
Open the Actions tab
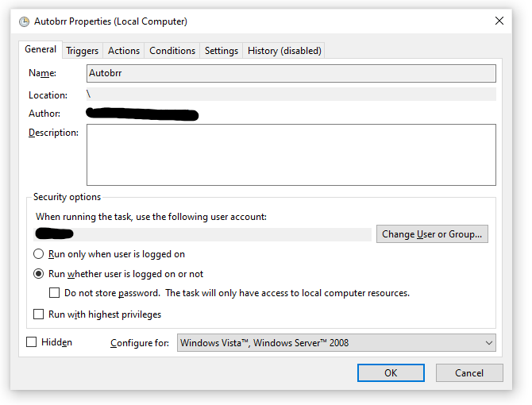pos(124,51)
